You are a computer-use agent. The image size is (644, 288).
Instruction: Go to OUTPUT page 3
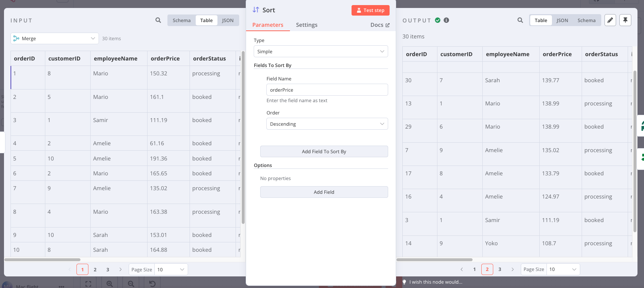pyautogui.click(x=500, y=270)
